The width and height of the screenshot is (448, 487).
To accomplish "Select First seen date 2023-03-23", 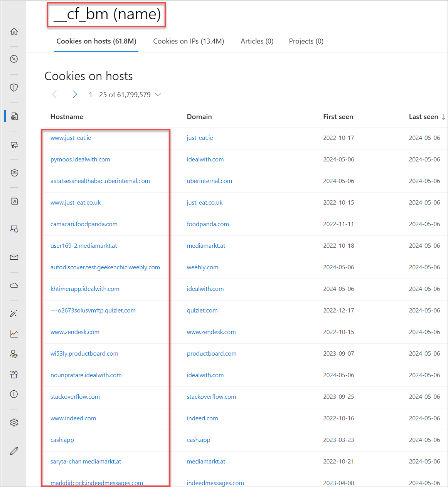I will pyautogui.click(x=339, y=440).
